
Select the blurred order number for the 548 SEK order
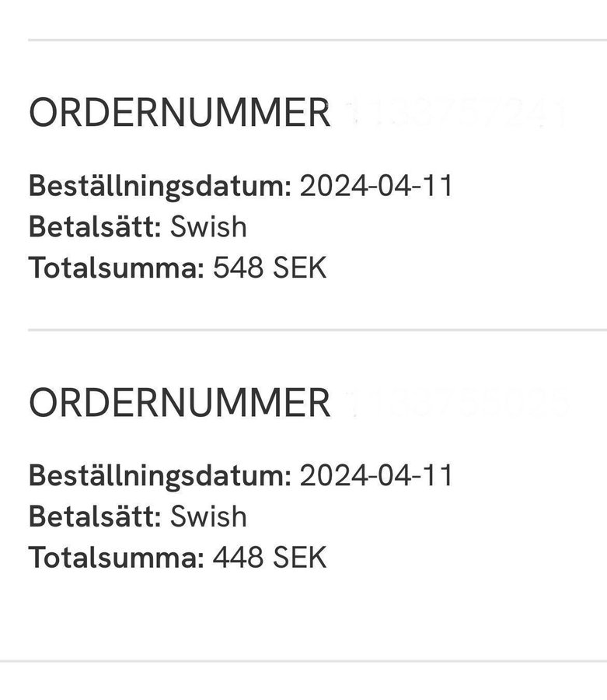(x=456, y=114)
